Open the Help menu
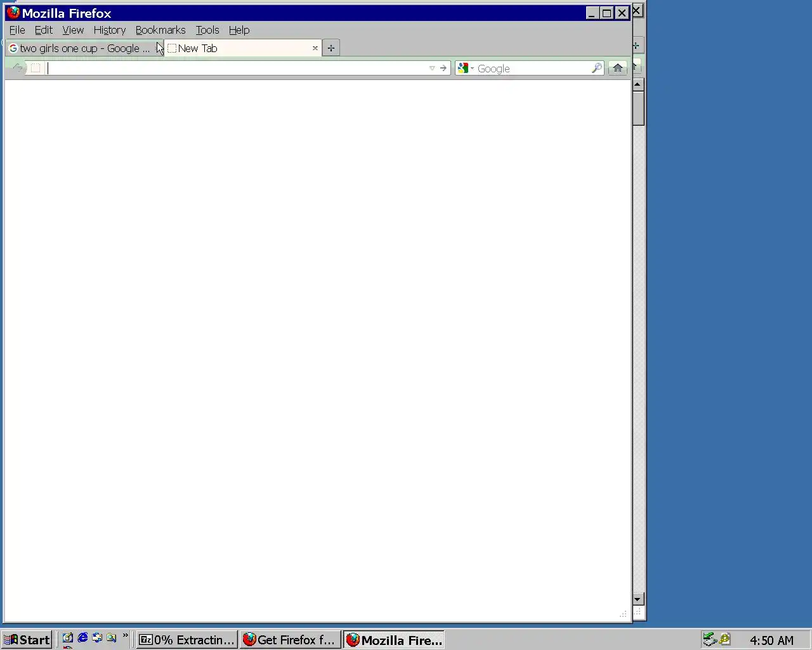Image resolution: width=812 pixels, height=650 pixels. (239, 30)
